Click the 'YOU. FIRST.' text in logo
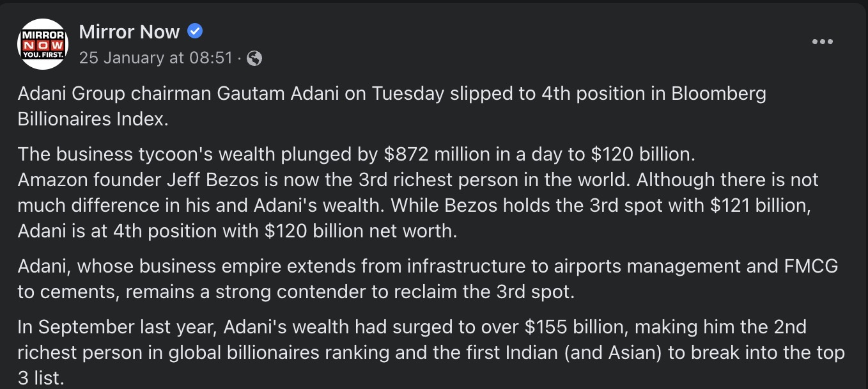Viewport: 868px width, 389px height. coord(43,55)
